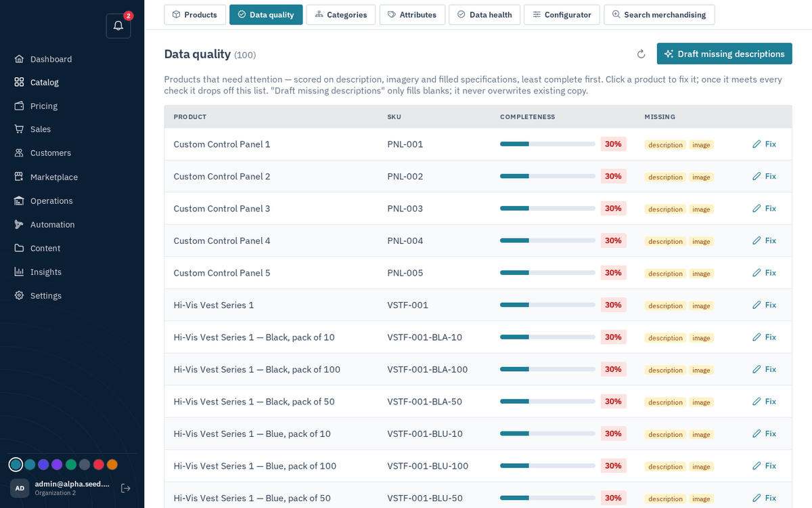Click pencil Fix icon for VSTF-001-BLU-10
This screenshot has height=508, width=812.
tap(757, 433)
